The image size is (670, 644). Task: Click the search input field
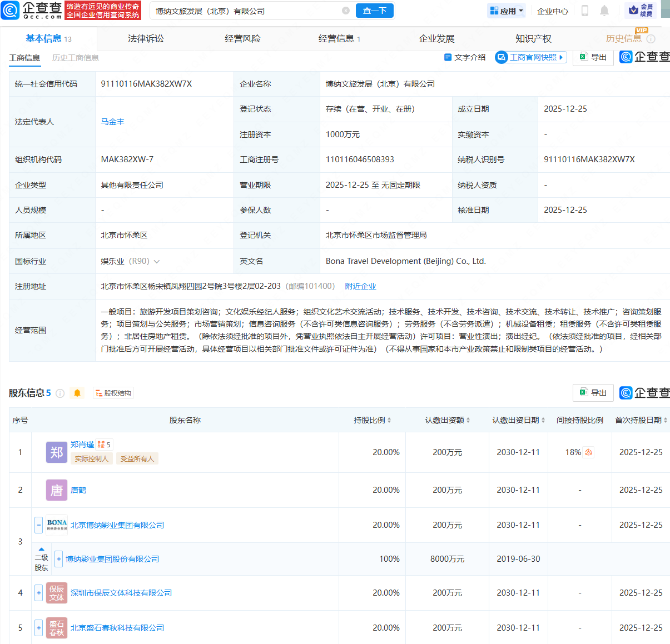(x=245, y=11)
